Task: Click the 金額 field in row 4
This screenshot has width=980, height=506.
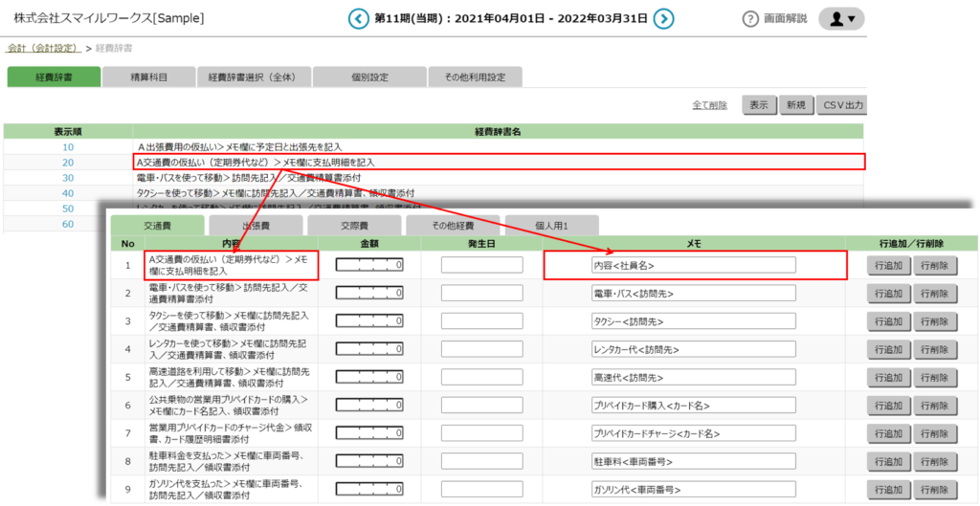Action: [x=369, y=349]
